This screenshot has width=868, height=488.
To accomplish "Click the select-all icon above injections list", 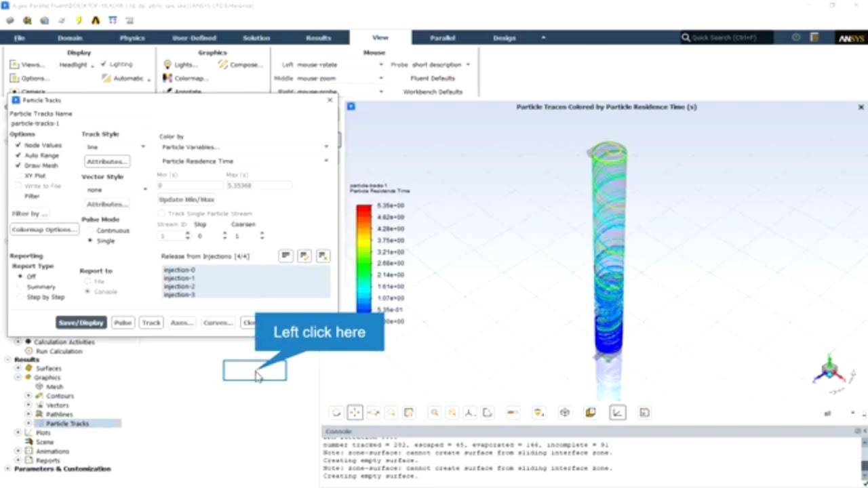I will point(304,256).
